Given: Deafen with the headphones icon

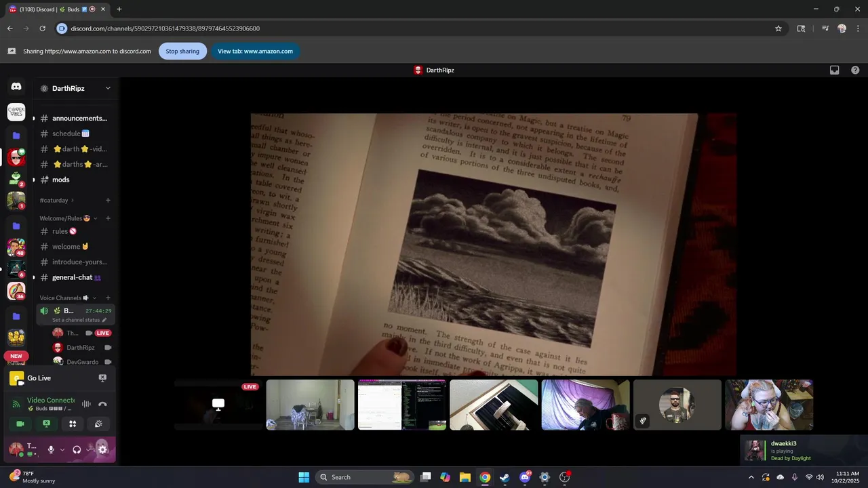Looking at the screenshot, I should click(77, 449).
